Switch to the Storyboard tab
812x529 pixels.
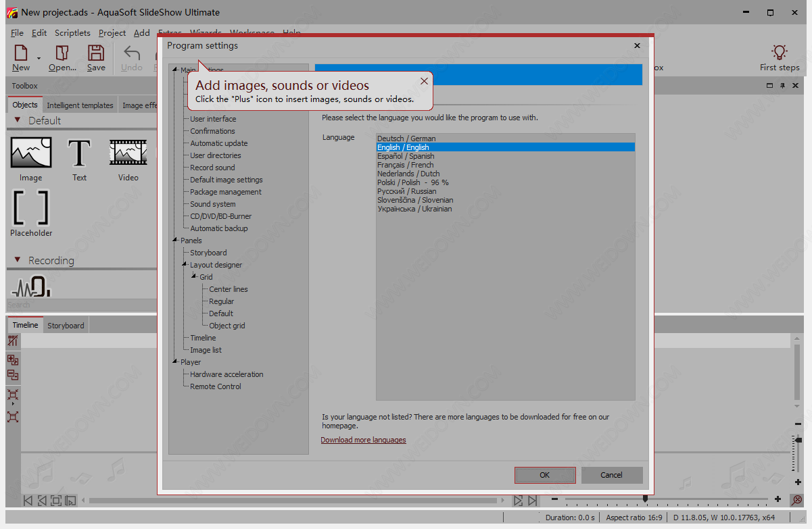point(66,326)
